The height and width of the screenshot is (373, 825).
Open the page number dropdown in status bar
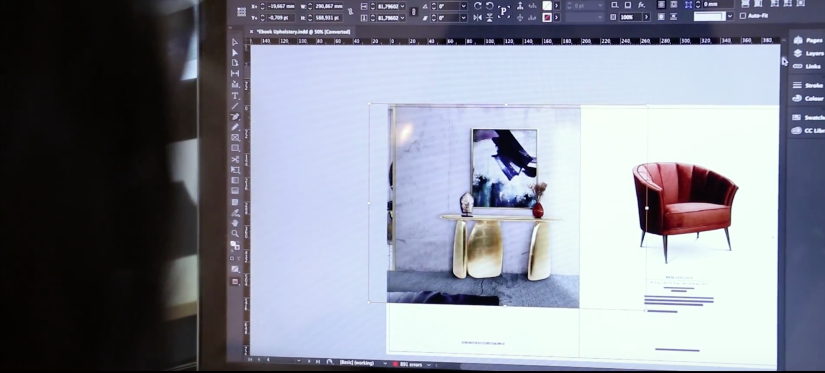pos(299,361)
